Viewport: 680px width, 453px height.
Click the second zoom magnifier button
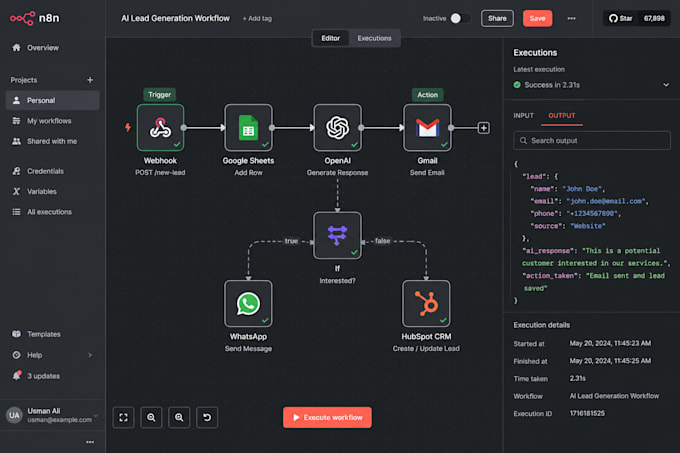click(x=179, y=417)
